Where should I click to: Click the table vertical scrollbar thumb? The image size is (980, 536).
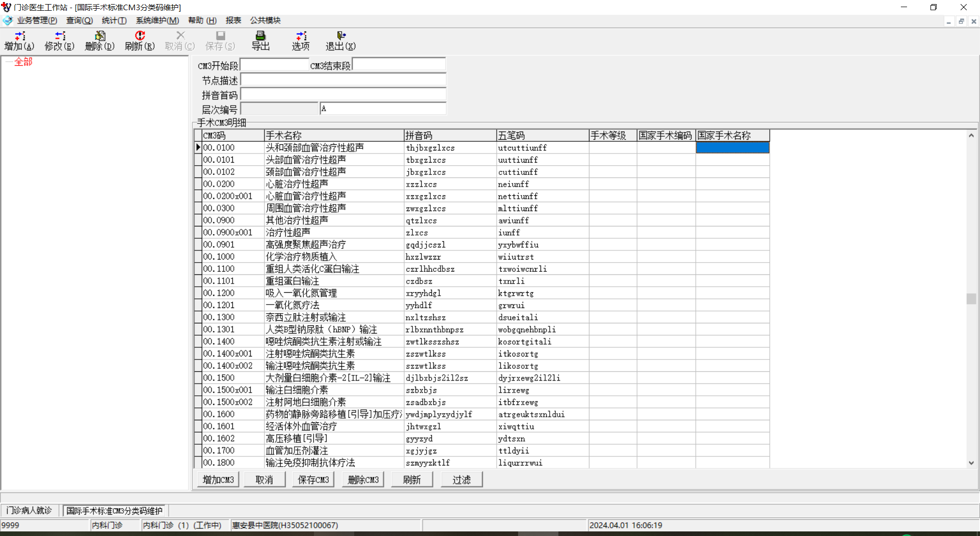click(971, 299)
